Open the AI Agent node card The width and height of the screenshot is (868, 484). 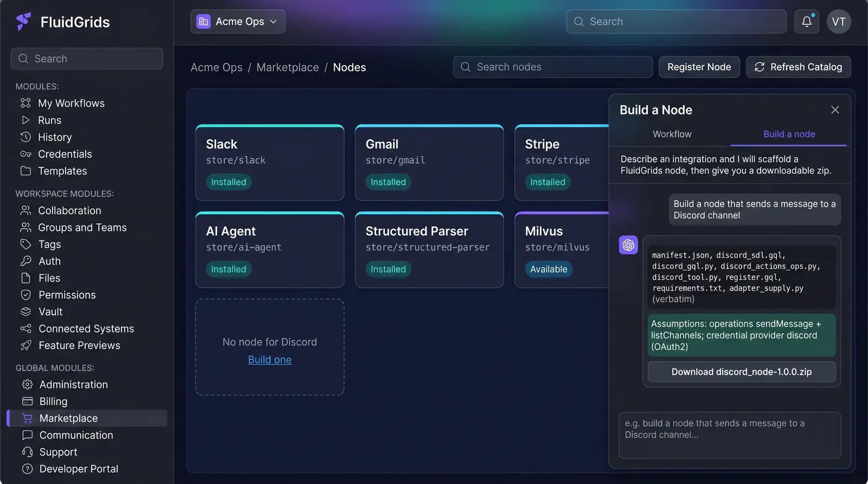(x=270, y=249)
